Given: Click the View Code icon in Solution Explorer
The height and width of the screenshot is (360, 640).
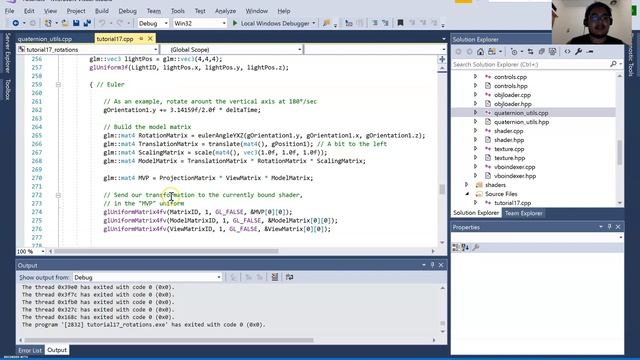Looking at the screenshot, I should [567, 52].
